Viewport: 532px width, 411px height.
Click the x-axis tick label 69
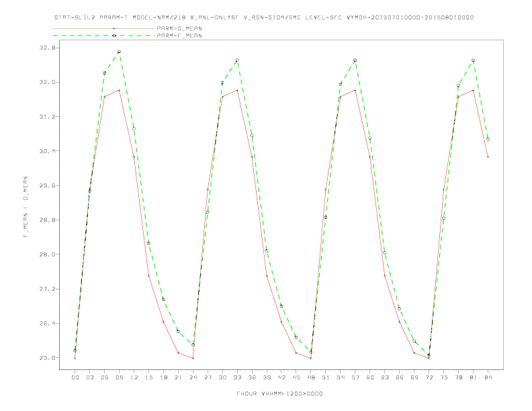point(414,377)
